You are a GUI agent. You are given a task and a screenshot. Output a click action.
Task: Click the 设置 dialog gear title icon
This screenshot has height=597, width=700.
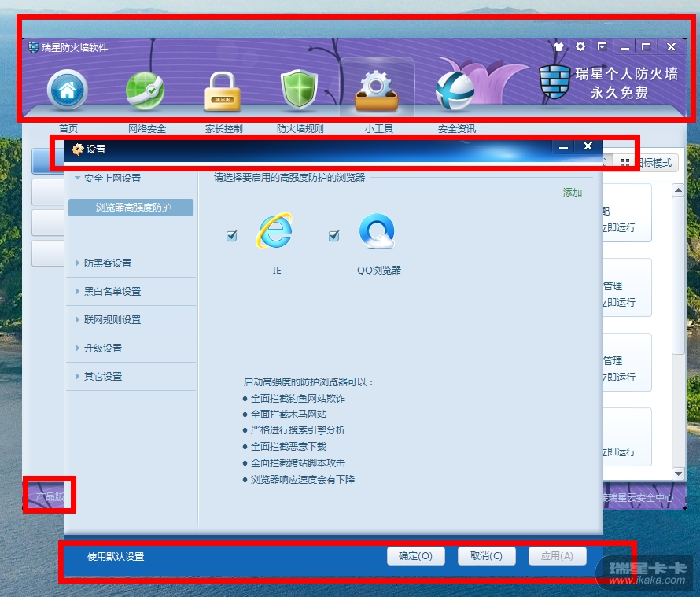point(78,149)
